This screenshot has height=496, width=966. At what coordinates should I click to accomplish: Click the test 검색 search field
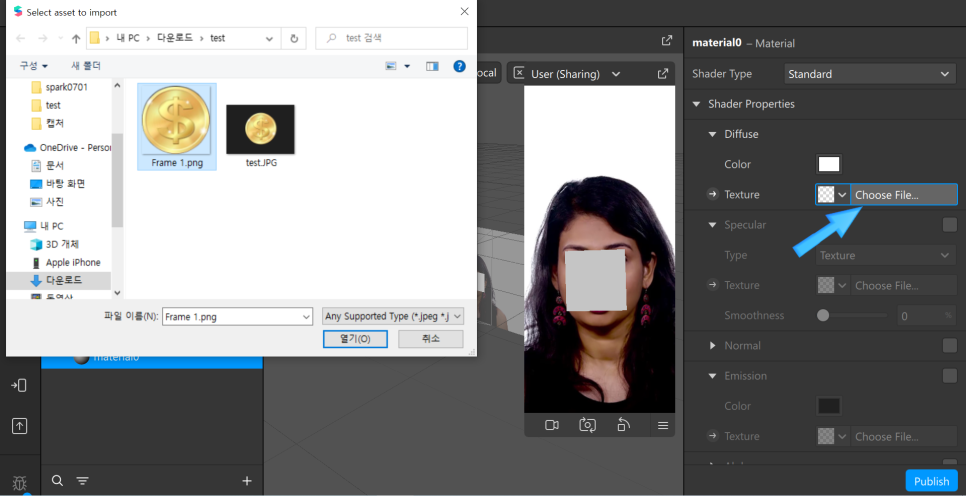click(x=391, y=38)
